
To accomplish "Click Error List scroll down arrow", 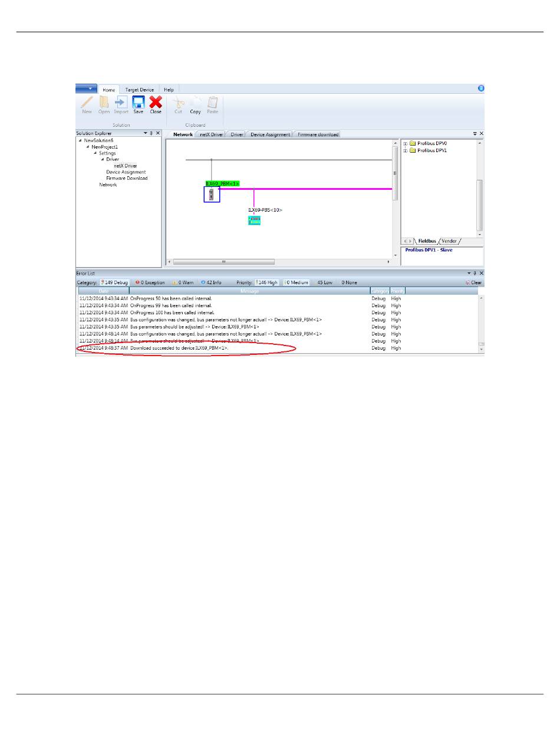I will (481, 350).
